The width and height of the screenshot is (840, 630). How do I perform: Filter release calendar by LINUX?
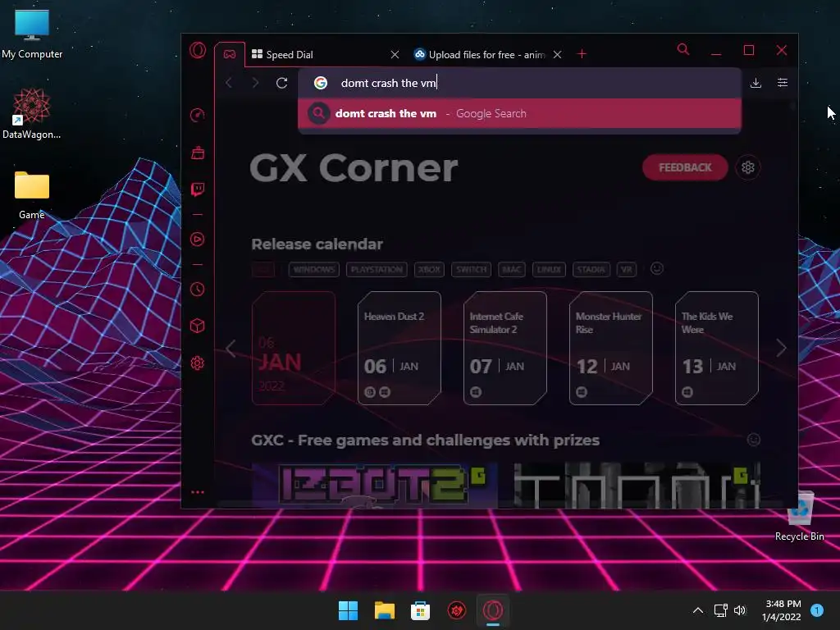coord(549,269)
